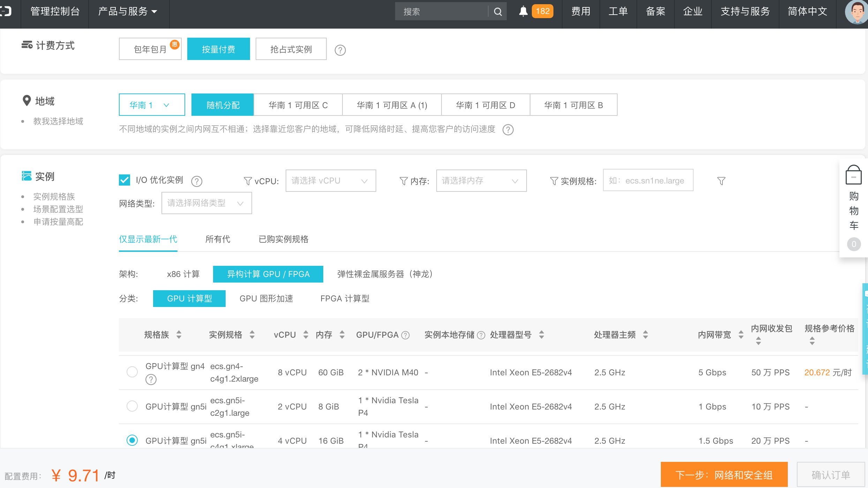Open the 费用 menu item
The width and height of the screenshot is (868, 488).
[x=581, y=12]
